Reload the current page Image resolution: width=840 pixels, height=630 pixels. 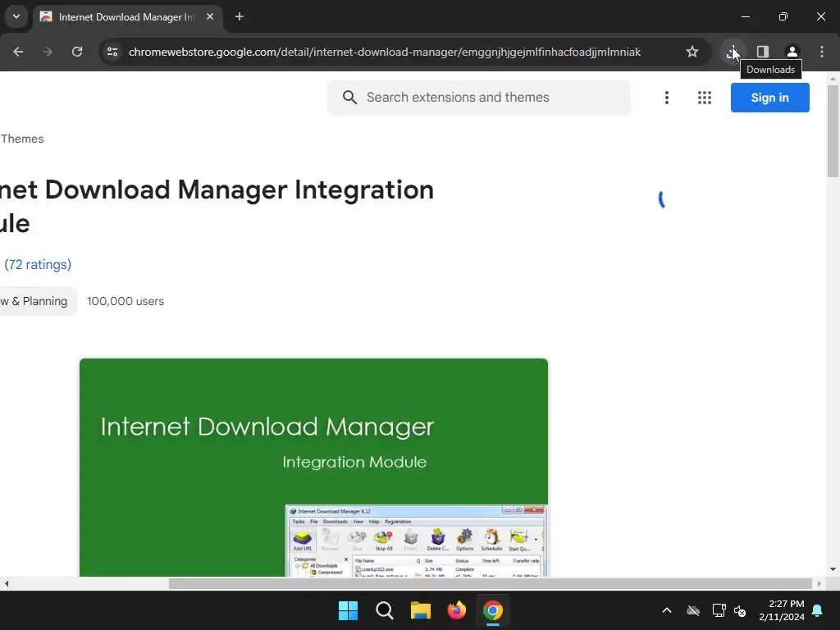pyautogui.click(x=77, y=52)
